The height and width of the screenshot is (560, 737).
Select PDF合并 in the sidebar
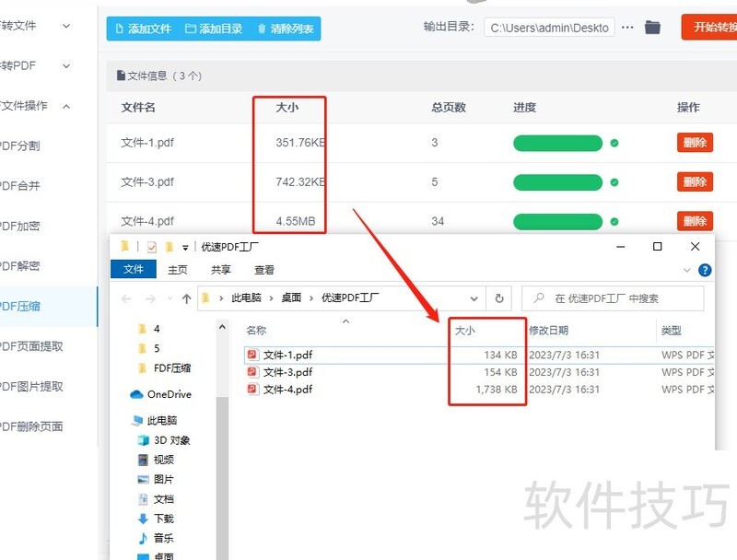pos(19,186)
